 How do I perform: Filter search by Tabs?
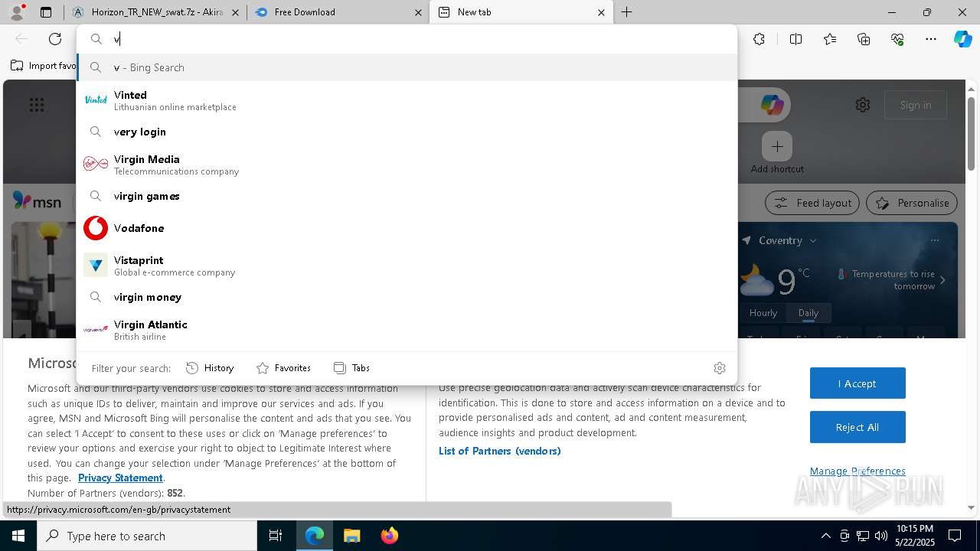351,368
